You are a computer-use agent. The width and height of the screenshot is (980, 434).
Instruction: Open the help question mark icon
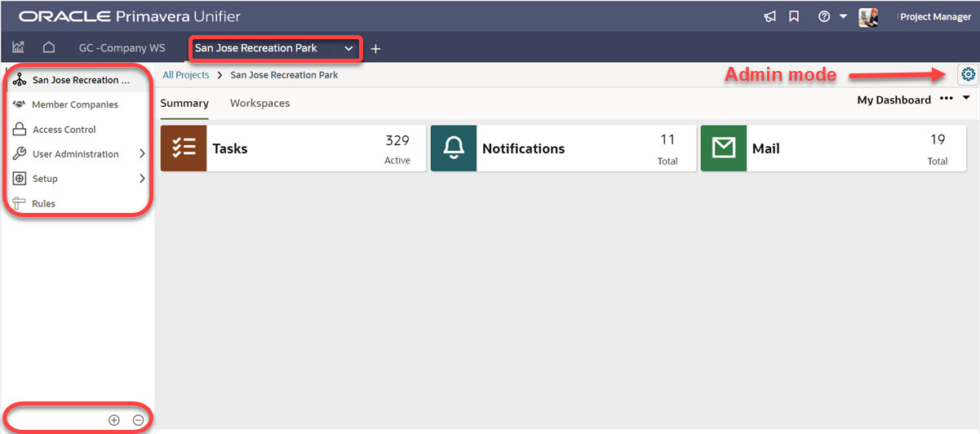tap(824, 16)
